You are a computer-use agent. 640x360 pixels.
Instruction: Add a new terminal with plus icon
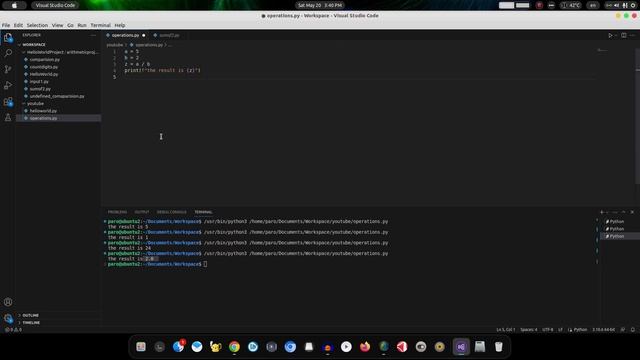[602, 212]
